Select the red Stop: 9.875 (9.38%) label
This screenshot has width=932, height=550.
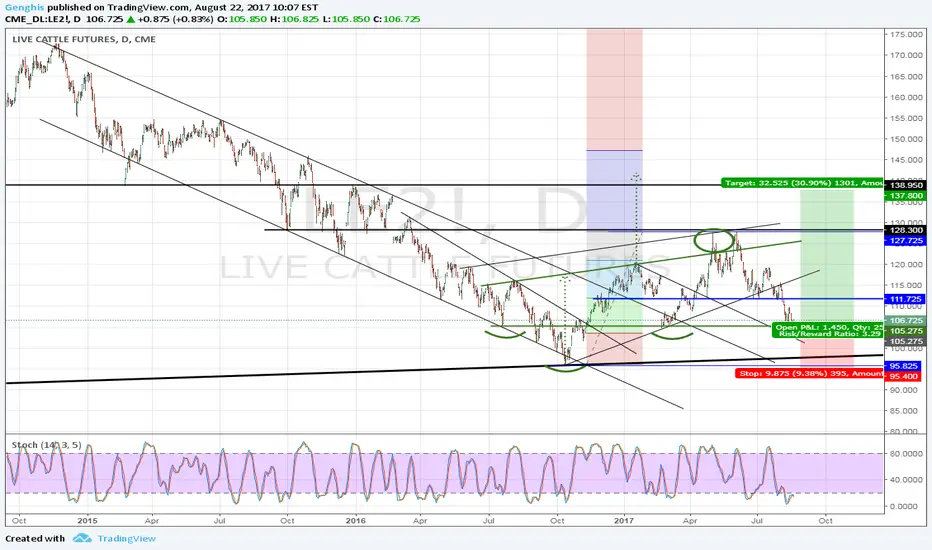pyautogui.click(x=810, y=373)
